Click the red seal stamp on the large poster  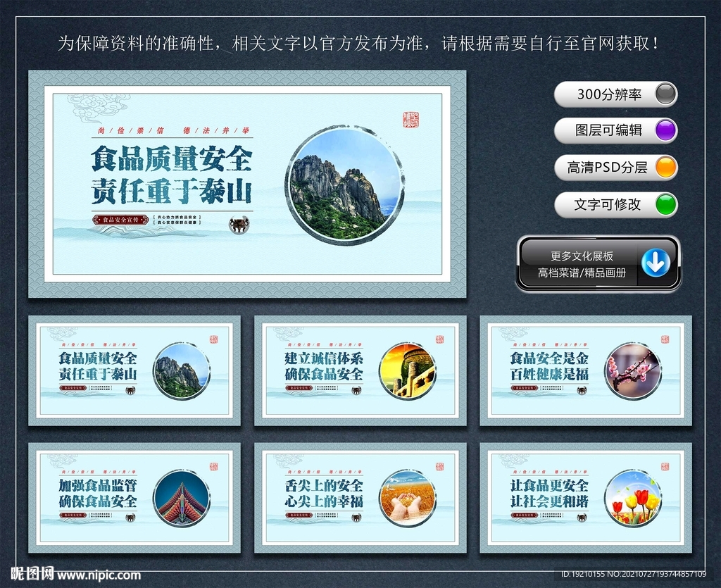410,120
